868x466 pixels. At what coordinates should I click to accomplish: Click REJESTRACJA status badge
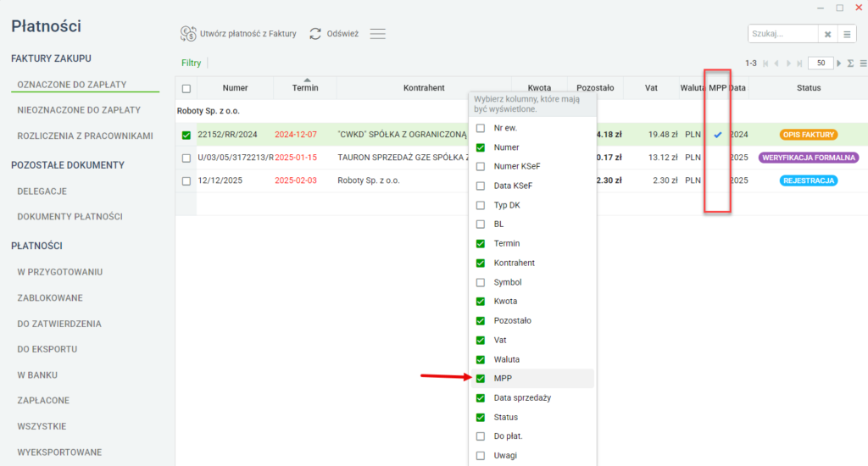(x=809, y=181)
